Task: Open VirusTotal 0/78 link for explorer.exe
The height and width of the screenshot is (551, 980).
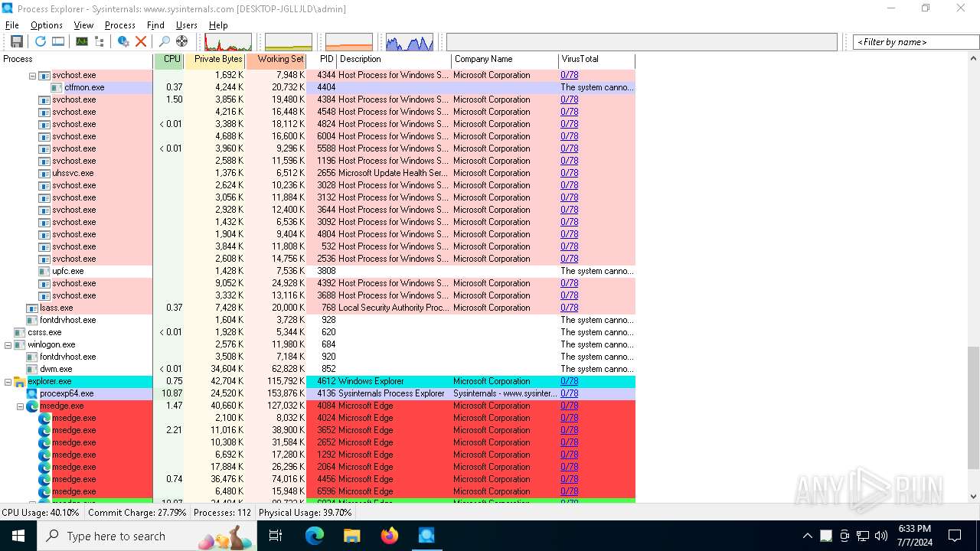Action: 569,381
